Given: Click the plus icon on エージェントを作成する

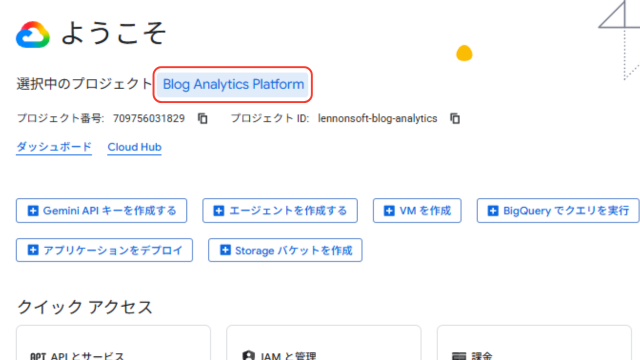Looking at the screenshot, I should (x=219, y=211).
